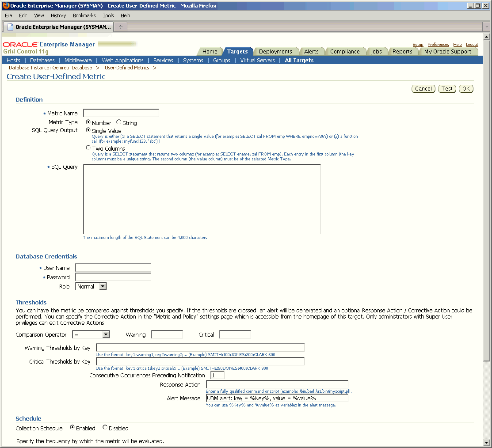
Task: Go to the Virtual Servers subtab
Action: pos(257,60)
